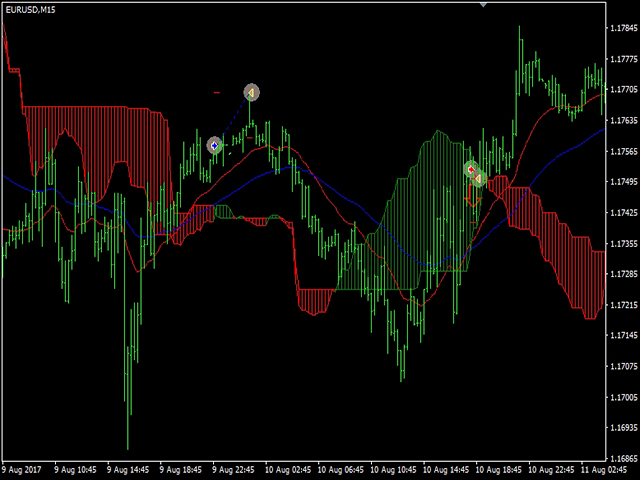The width and height of the screenshot is (640, 480).
Task: Click the 1.17845 price label
Action: coord(624,28)
